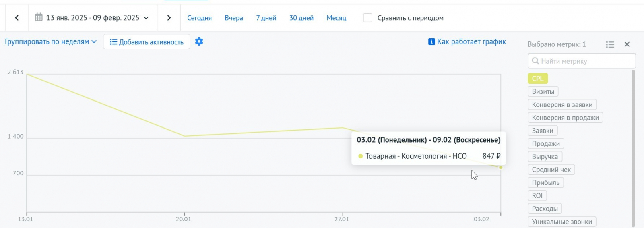Go to the next date period arrow
Image resolution: width=644 pixels, height=228 pixels.
pos(169,18)
